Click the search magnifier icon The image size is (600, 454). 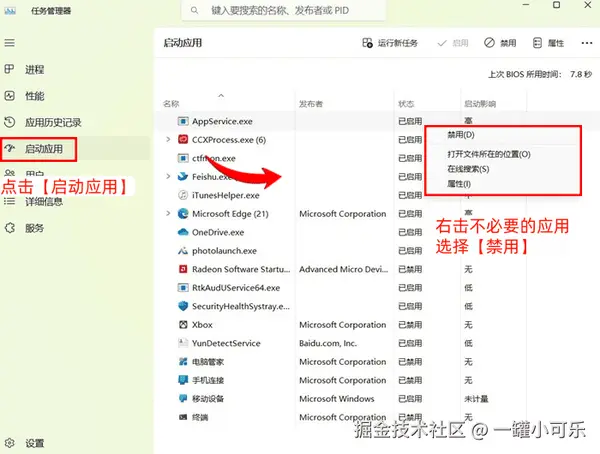click(x=194, y=10)
